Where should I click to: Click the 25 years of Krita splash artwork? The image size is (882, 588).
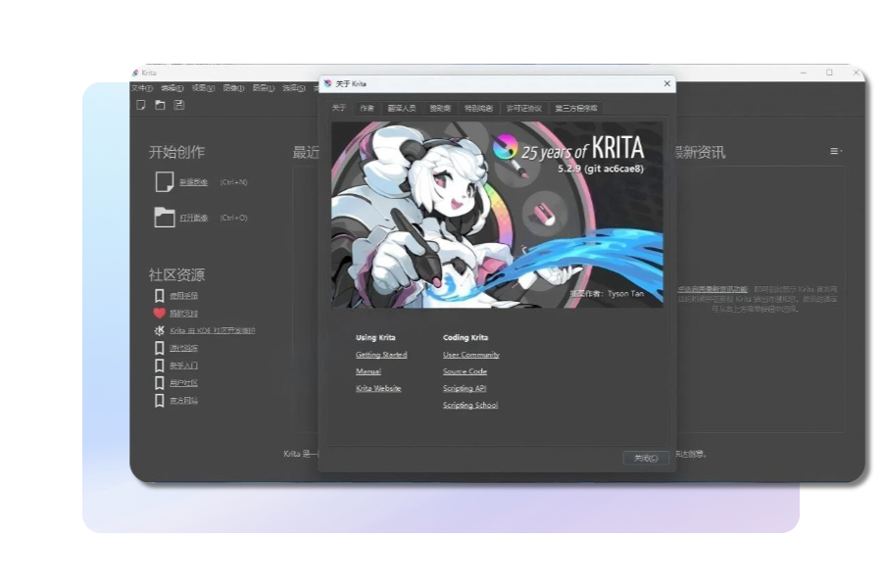pyautogui.click(x=497, y=215)
